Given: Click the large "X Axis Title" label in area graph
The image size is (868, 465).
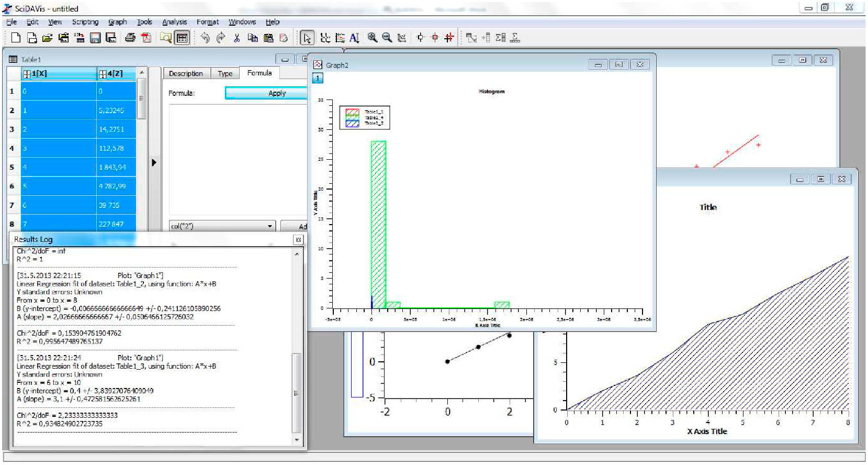Looking at the screenshot, I should click(707, 431).
